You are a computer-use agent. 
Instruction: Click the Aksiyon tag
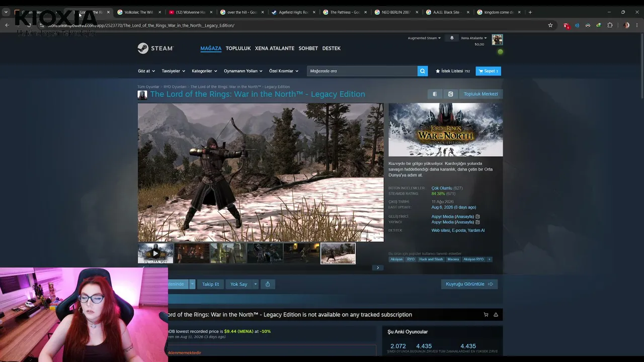[396, 259]
